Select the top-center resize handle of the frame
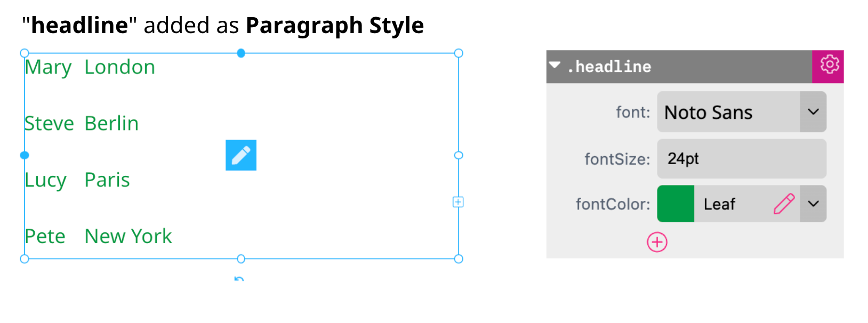 (241, 53)
